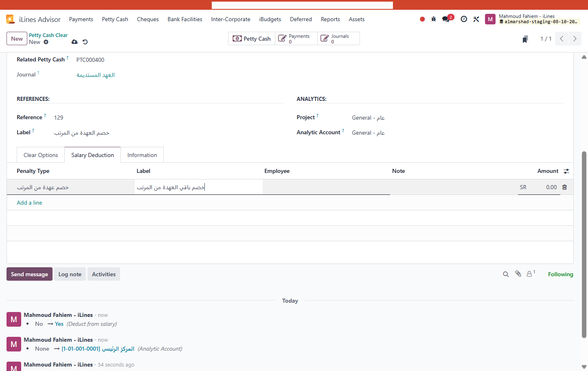Viewport: 588px width, 371px height.
Task: Switch to the Information tab
Action: (142, 155)
